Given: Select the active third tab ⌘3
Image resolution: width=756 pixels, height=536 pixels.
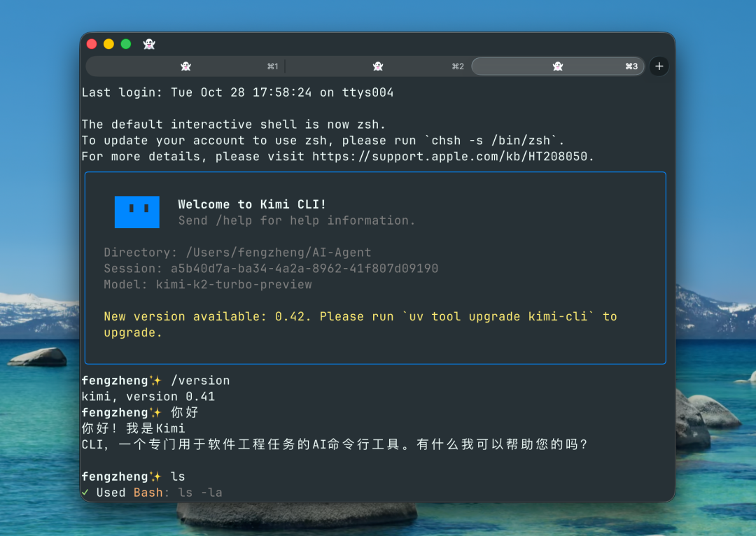Looking at the screenshot, I should (558, 66).
